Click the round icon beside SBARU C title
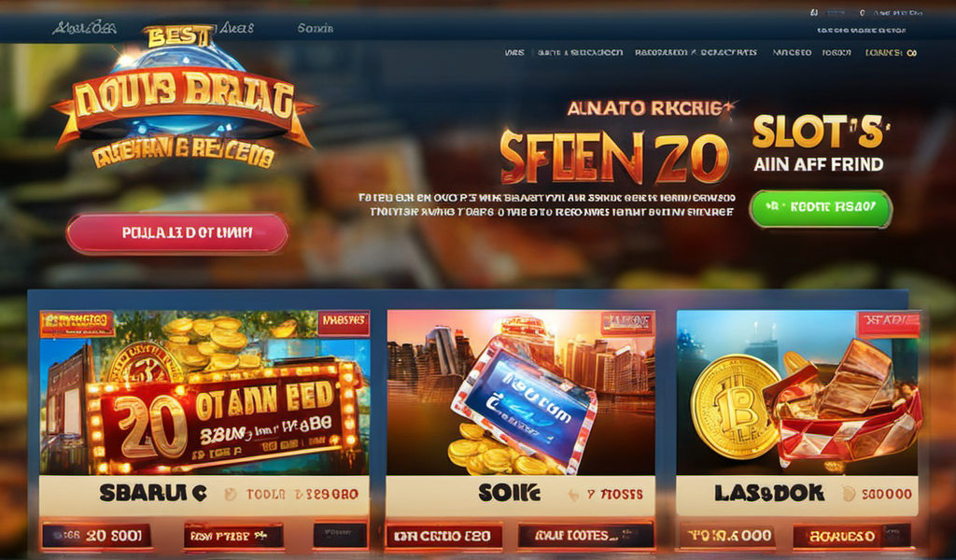Screen dimensions: 956x560 pos(231,494)
